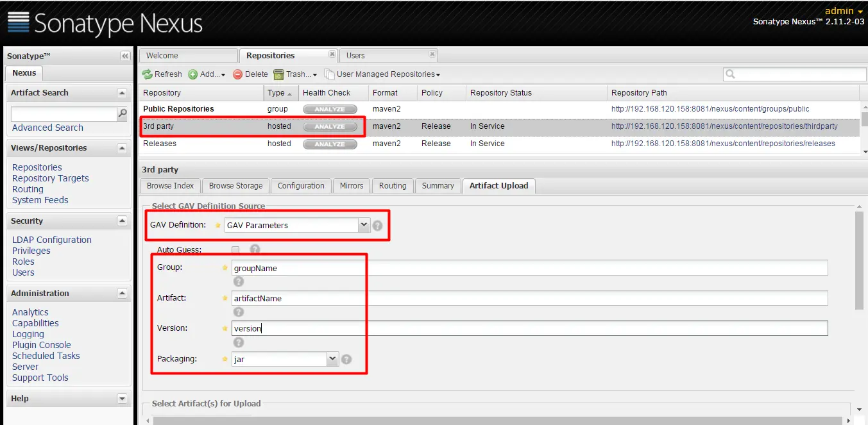Open Plugin Console link
The image size is (868, 425).
pyautogui.click(x=42, y=345)
